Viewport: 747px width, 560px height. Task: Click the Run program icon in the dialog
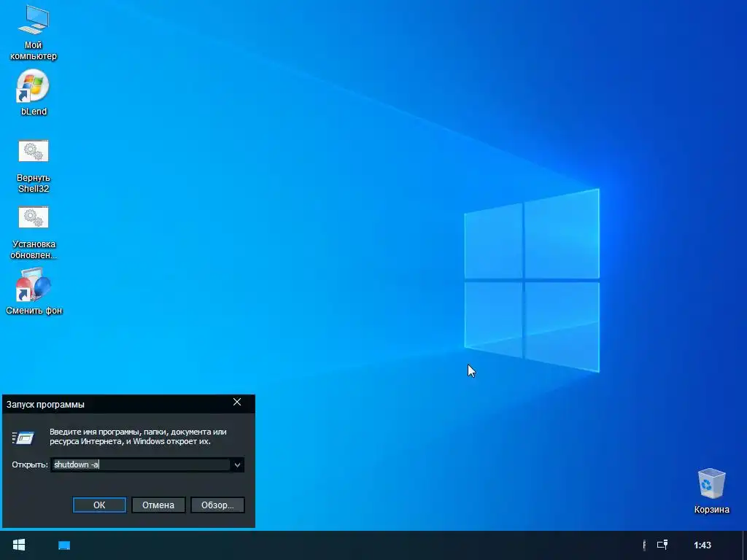[x=23, y=437]
